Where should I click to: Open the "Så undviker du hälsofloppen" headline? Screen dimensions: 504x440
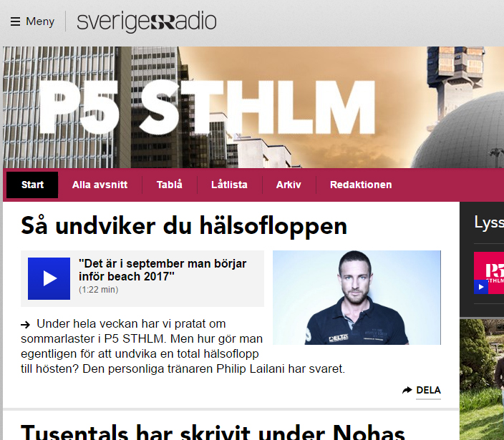[x=184, y=226]
